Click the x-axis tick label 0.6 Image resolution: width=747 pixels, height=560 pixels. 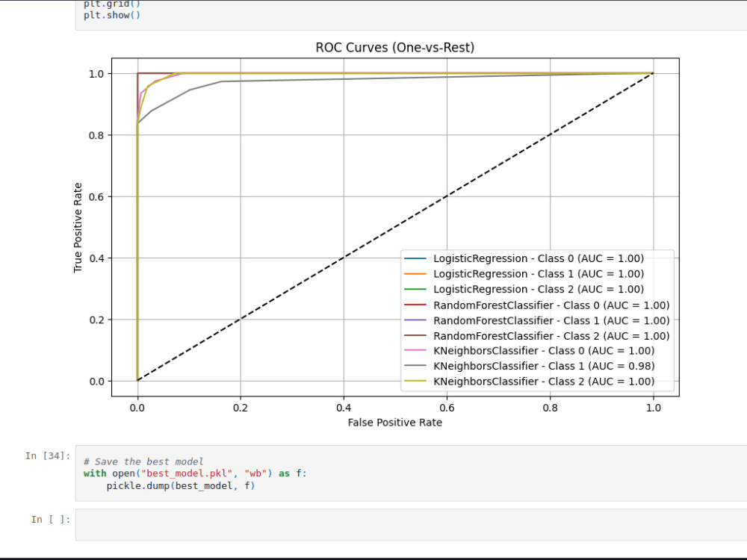[447, 408]
